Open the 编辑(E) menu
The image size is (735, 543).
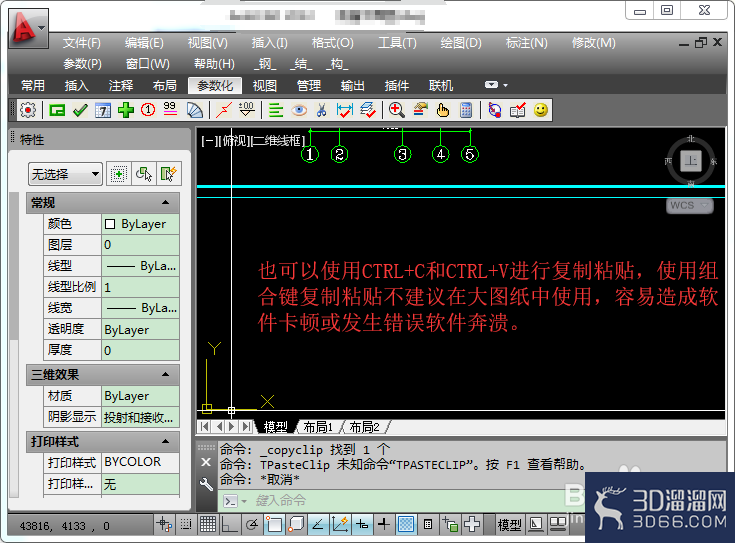click(144, 43)
